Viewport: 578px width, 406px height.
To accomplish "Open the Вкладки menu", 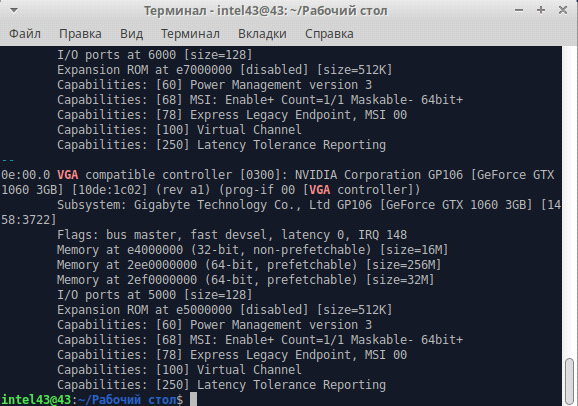I will (x=262, y=34).
